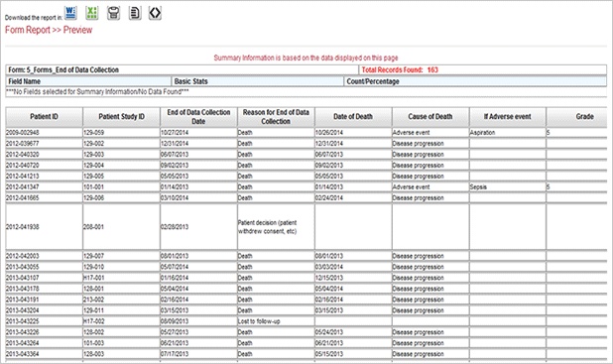Download the report as text document
Image resolution: width=613 pixels, height=364 pixels.
(x=135, y=13)
